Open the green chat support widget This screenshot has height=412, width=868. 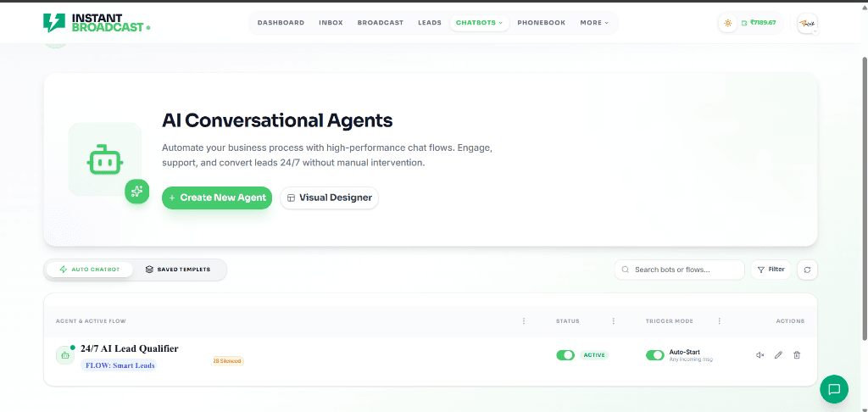[x=834, y=389]
